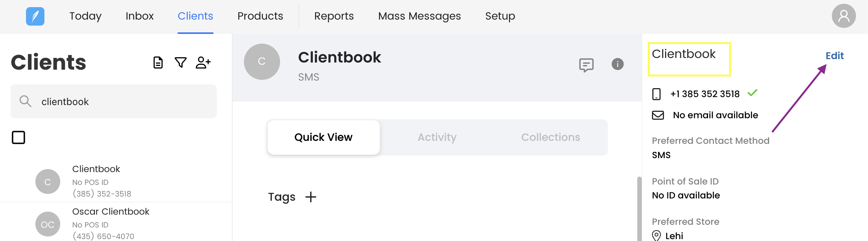Open the chat message icon for Clientbook
Viewport: 868px width, 241px height.
pos(586,65)
